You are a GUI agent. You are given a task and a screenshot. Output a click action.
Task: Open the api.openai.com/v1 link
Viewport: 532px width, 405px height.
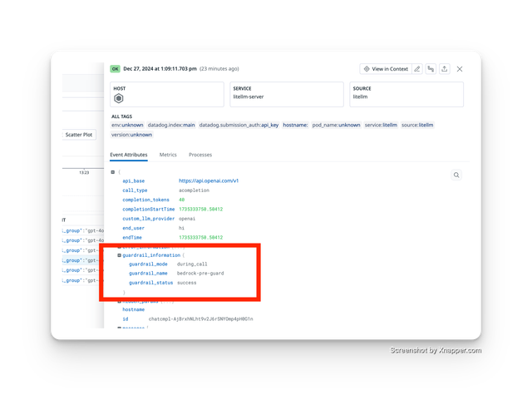[209, 180]
